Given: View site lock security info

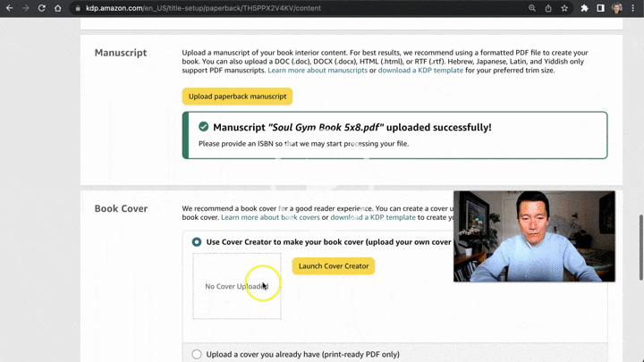Looking at the screenshot, I should (x=78, y=8).
